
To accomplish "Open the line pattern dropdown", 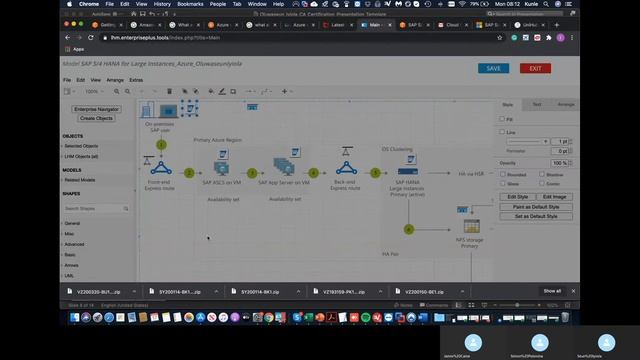I will coord(527,141).
